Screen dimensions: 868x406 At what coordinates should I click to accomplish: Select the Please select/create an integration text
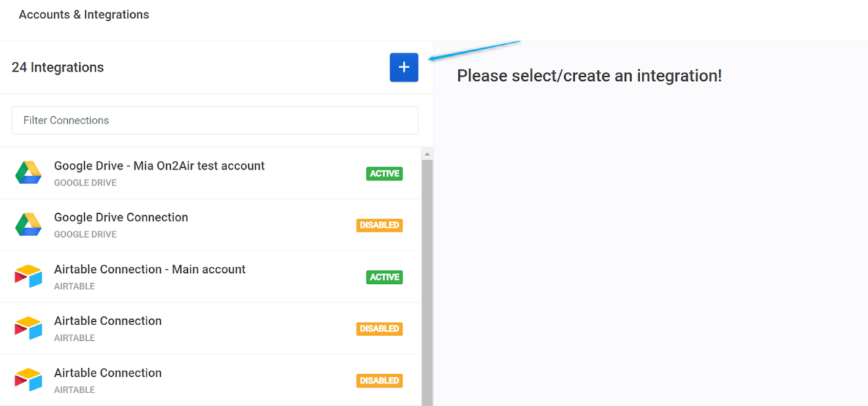589,75
